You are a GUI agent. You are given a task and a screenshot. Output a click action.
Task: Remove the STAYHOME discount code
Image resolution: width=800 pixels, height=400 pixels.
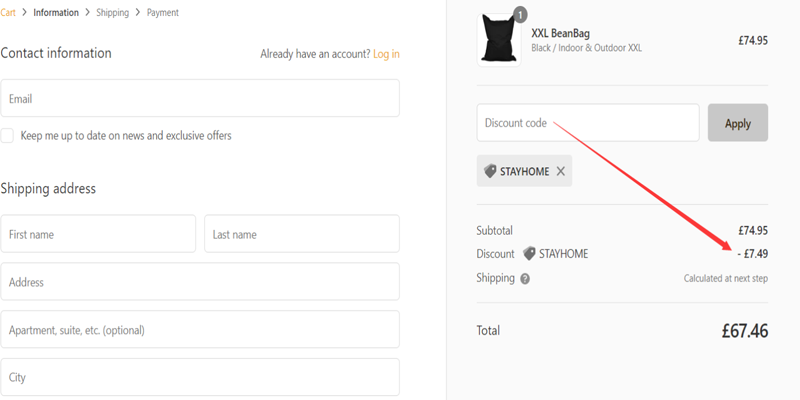pos(560,171)
